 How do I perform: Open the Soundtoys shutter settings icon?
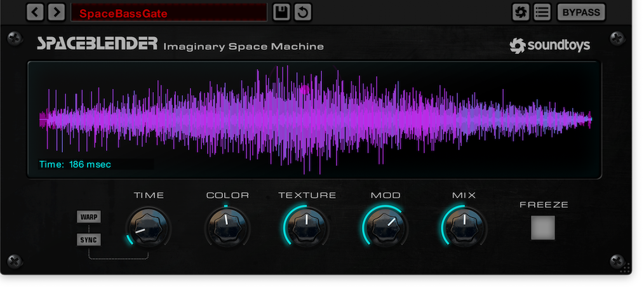(x=521, y=12)
